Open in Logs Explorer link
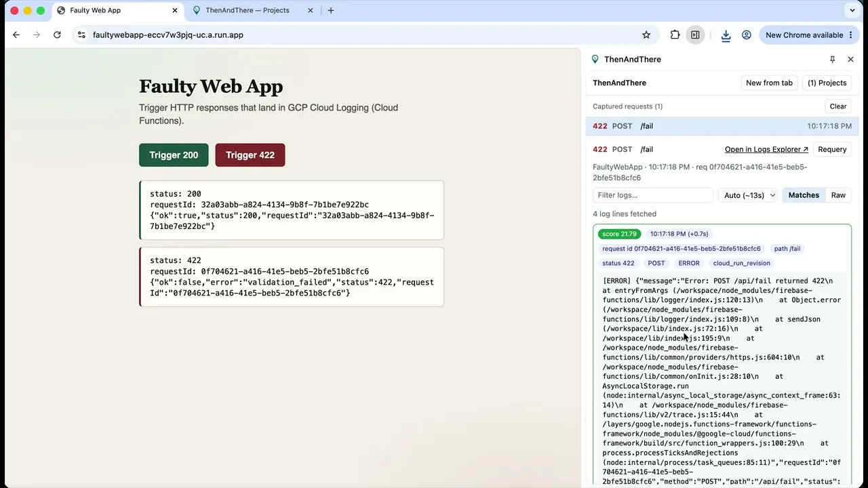Viewport: 868px width, 488px height. [766, 149]
